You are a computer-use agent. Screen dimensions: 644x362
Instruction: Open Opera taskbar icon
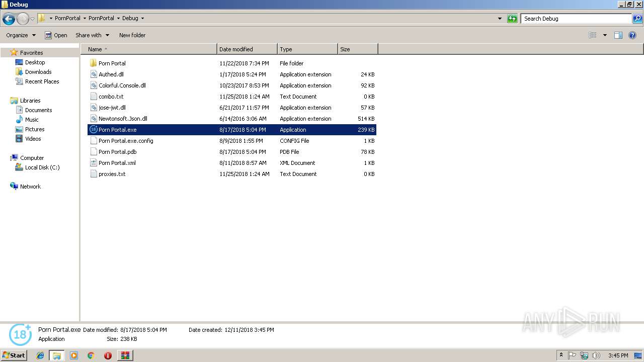[108, 355]
